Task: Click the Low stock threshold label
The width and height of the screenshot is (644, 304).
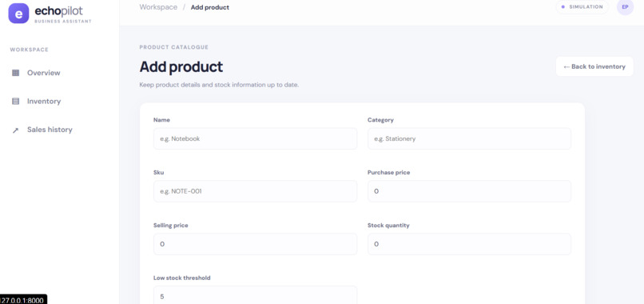Action: click(182, 278)
